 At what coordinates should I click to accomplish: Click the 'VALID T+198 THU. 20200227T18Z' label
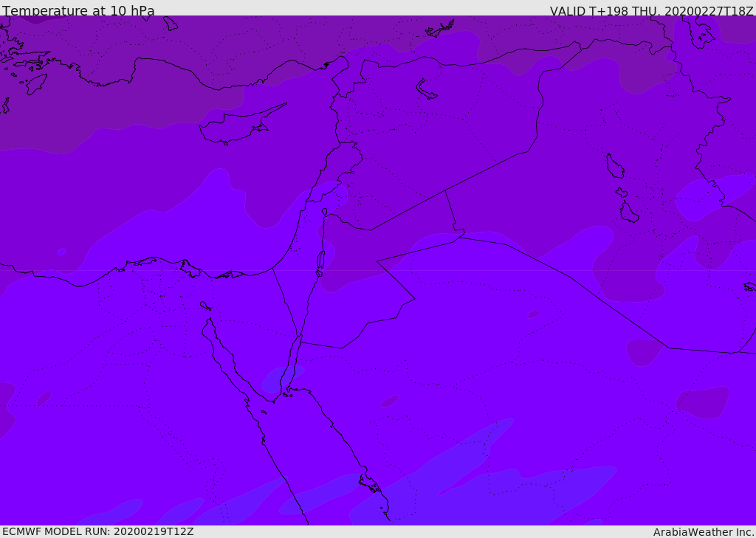652,11
